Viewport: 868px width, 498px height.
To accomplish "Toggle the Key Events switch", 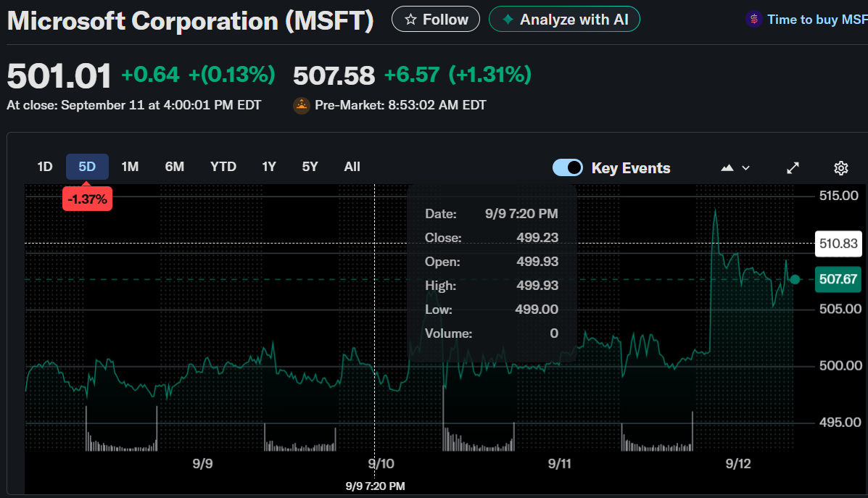I will click(x=567, y=167).
